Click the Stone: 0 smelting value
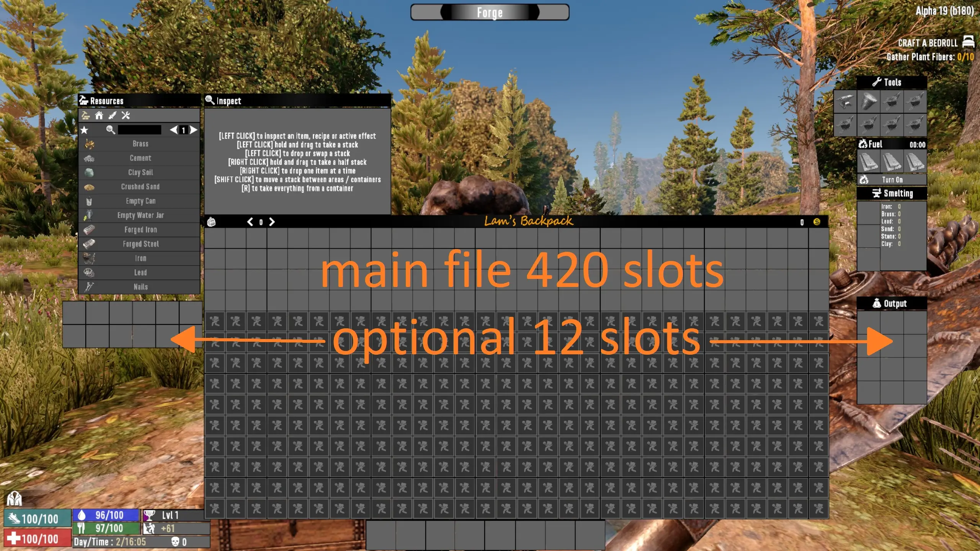 click(891, 236)
